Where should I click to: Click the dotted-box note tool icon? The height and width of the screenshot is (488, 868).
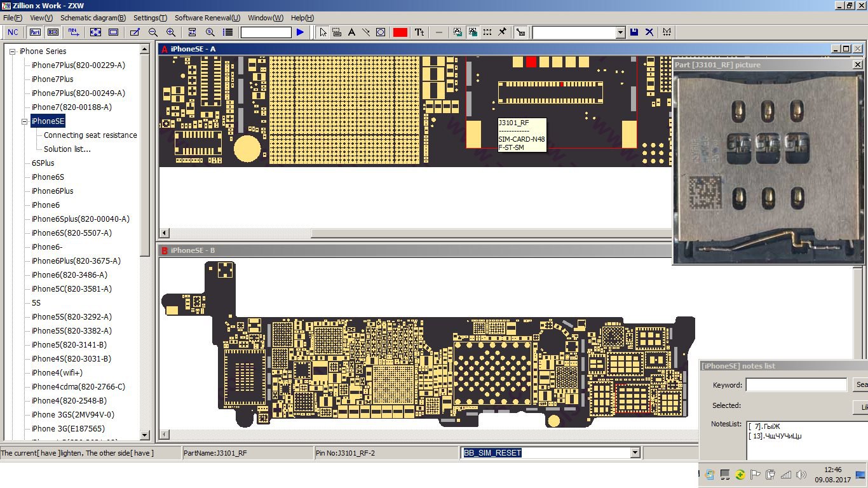(337, 32)
